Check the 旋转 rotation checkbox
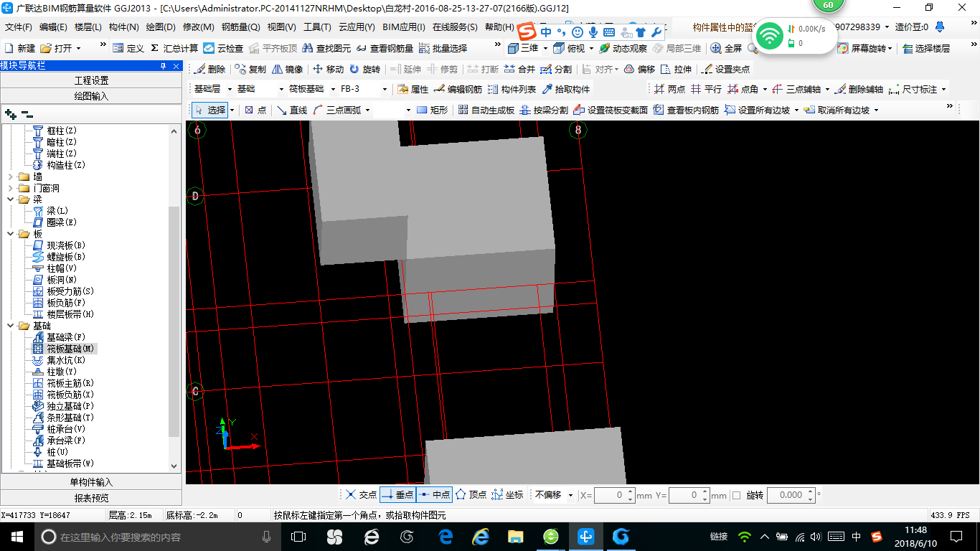The height and width of the screenshot is (551, 980). point(736,495)
